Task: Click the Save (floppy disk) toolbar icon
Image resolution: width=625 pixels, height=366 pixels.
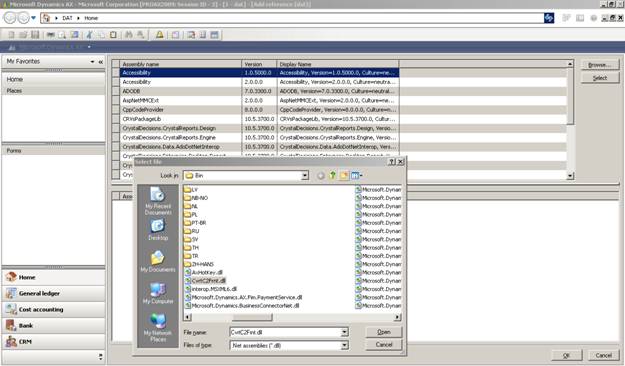Action: [35, 35]
